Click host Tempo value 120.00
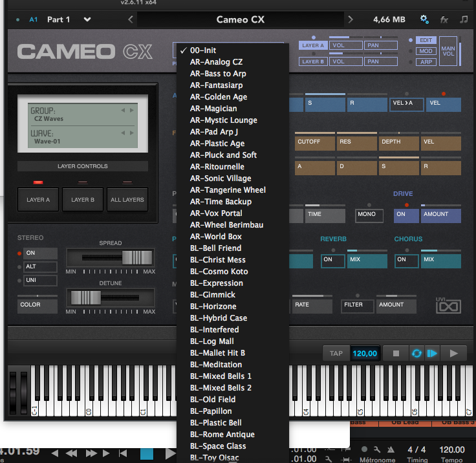This screenshot has height=463, width=476. (x=452, y=449)
